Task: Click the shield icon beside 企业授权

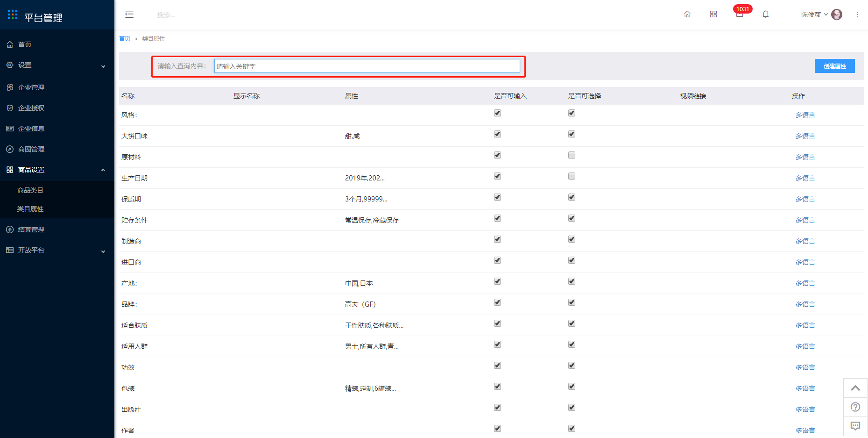Action: tap(10, 108)
